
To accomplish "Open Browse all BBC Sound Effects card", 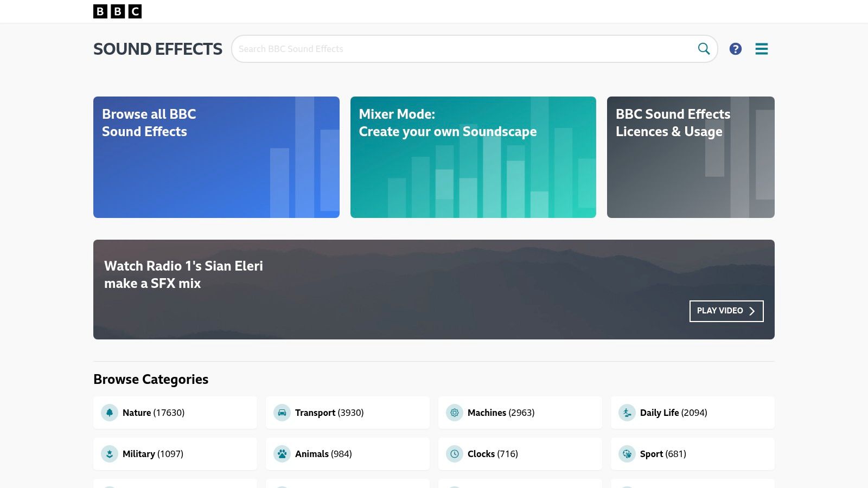I will [x=216, y=157].
